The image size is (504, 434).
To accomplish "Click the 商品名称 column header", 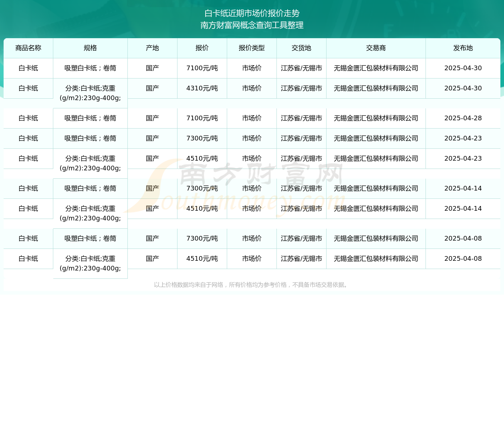I will (28, 48).
